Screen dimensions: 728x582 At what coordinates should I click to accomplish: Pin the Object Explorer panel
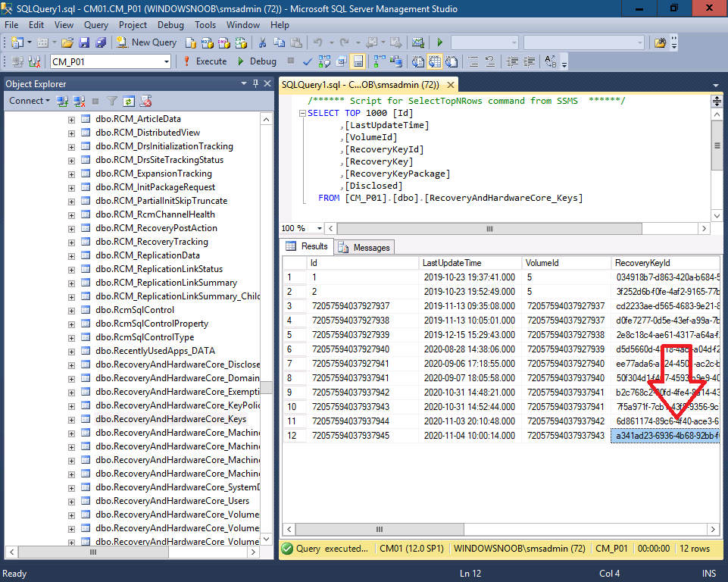255,83
